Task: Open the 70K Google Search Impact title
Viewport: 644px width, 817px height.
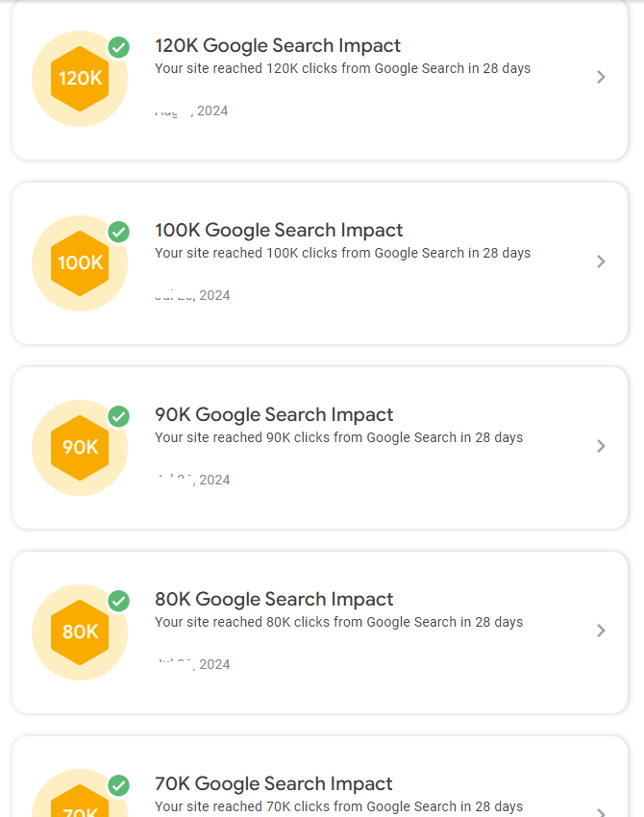Action: point(274,783)
